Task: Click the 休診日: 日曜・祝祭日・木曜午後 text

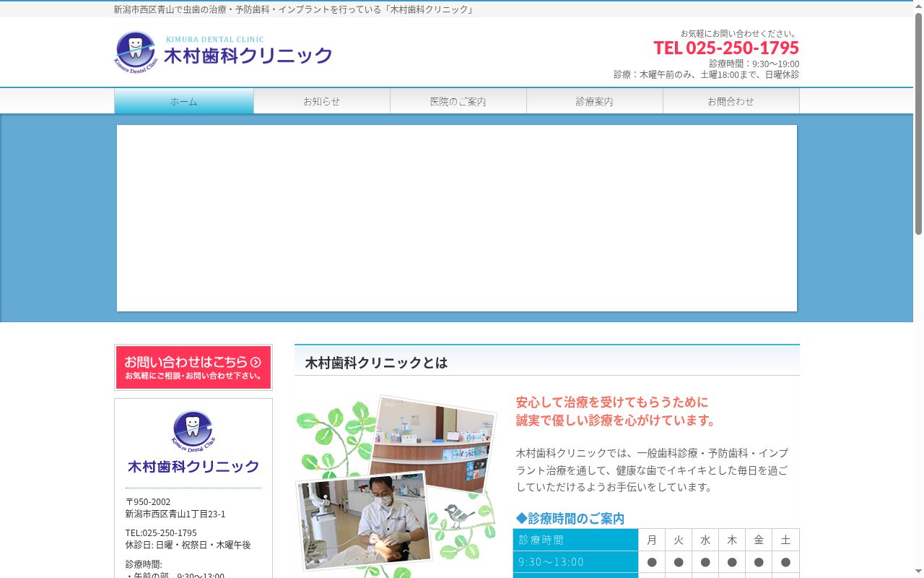Action: click(x=188, y=545)
